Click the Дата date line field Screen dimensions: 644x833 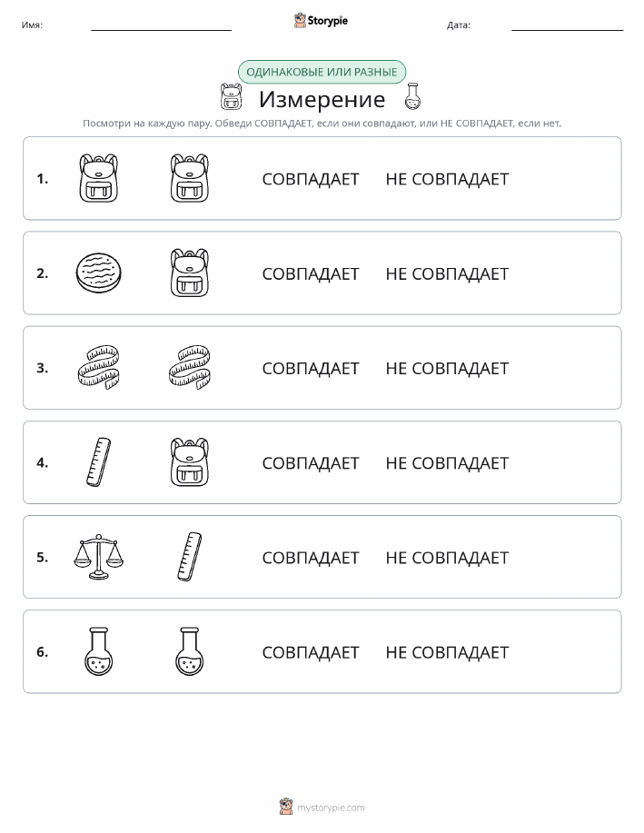[x=567, y=25]
